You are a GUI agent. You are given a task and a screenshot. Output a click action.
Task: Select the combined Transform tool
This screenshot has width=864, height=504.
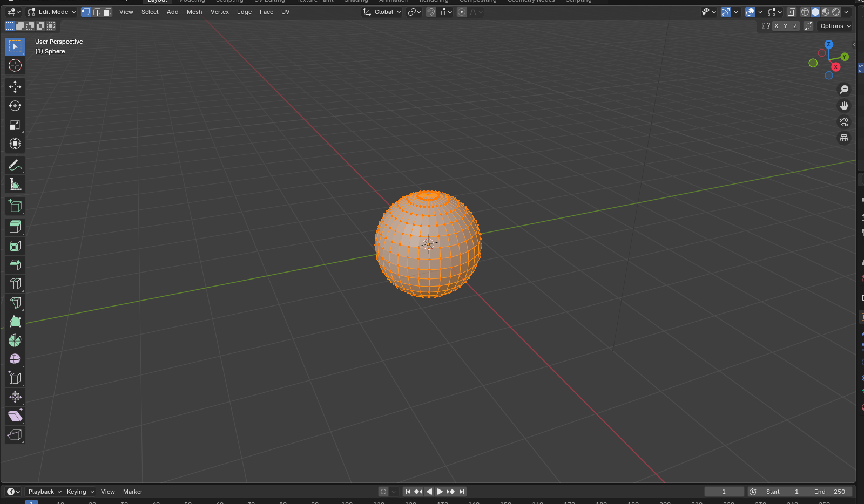tap(15, 144)
